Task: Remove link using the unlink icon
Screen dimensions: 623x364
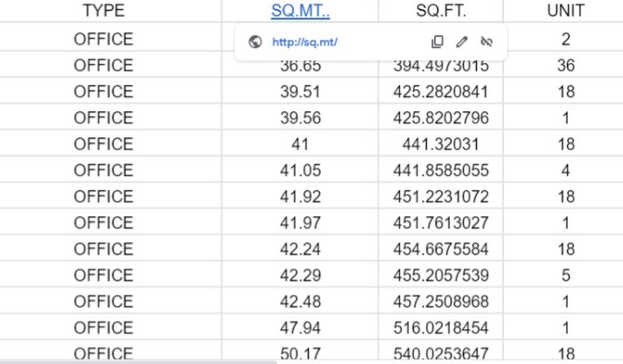Action: pyautogui.click(x=486, y=42)
